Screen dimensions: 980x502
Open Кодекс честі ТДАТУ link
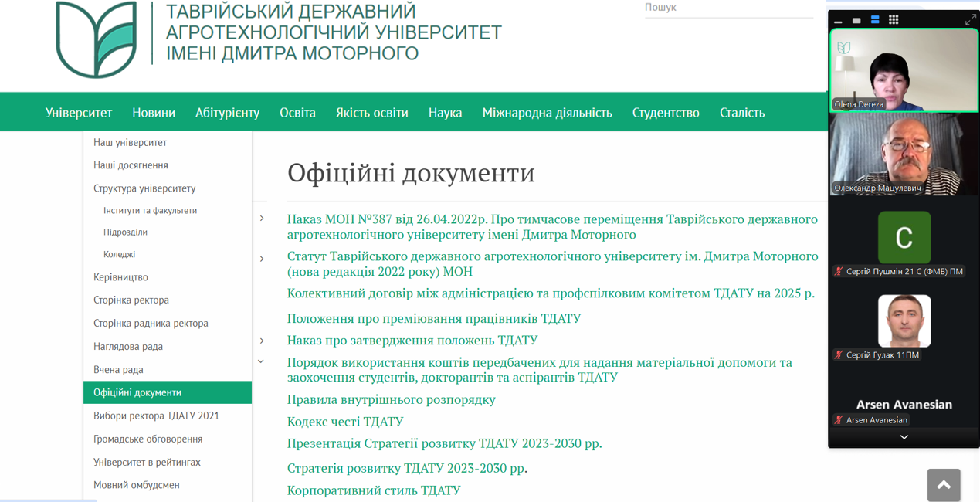point(345,422)
